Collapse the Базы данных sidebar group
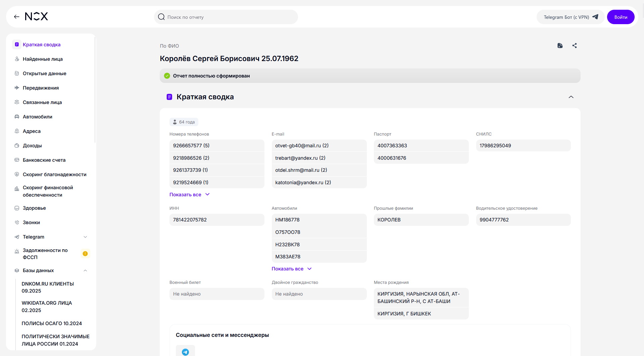Image resolution: width=644 pixels, height=356 pixels. click(x=85, y=270)
